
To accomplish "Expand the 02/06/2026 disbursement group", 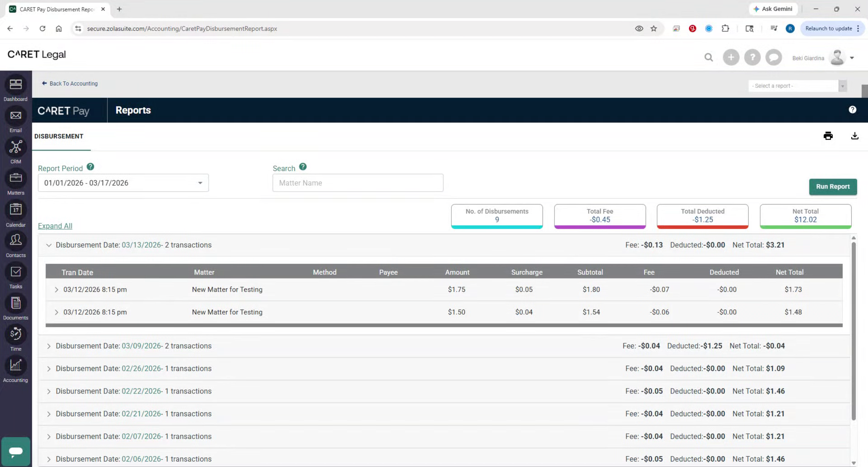I will pyautogui.click(x=49, y=459).
